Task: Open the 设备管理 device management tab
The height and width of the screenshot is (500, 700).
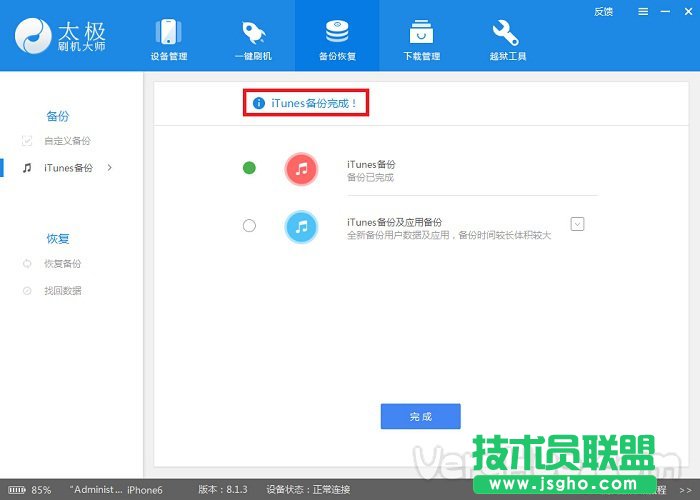Action: click(168, 39)
